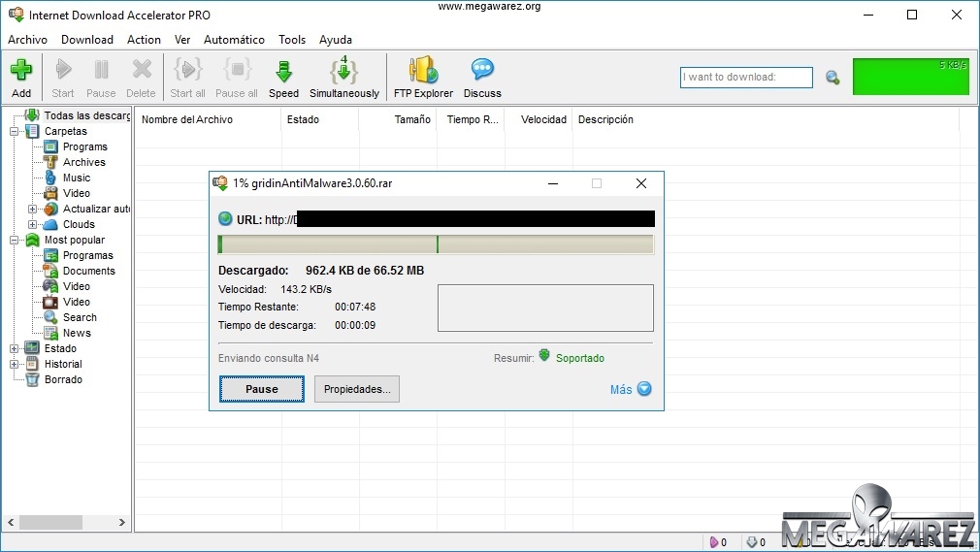The width and height of the screenshot is (980, 552).
Task: Click the search magnifier icon
Action: [833, 78]
